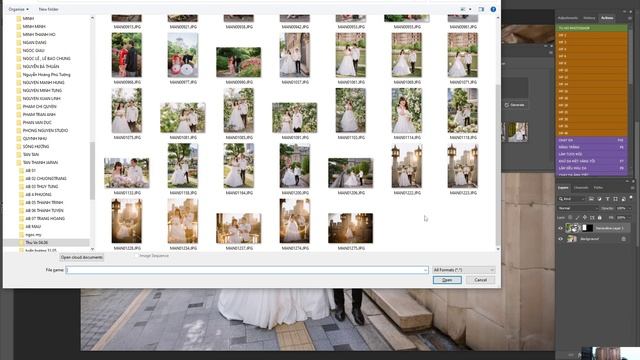Image resolution: width=640 pixels, height=360 pixels.
Task: Open the Actions panel menu icon
Action: pyautogui.click(x=630, y=18)
